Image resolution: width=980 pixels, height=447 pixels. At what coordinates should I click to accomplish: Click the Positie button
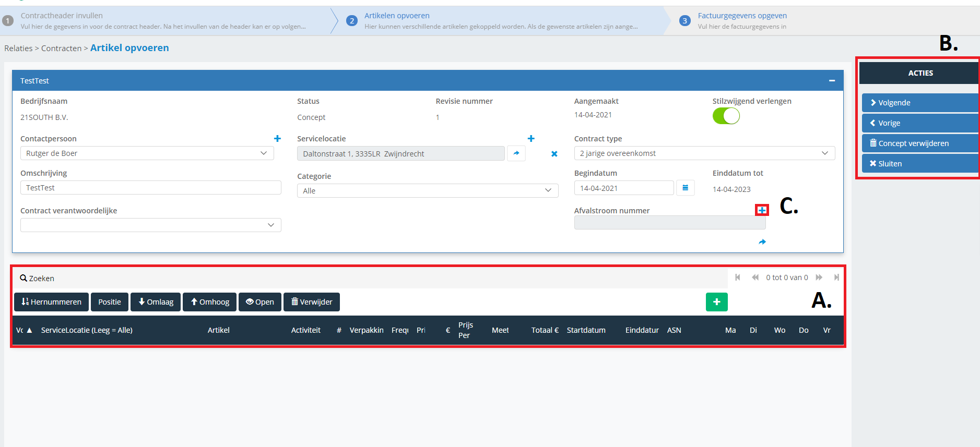coord(110,302)
